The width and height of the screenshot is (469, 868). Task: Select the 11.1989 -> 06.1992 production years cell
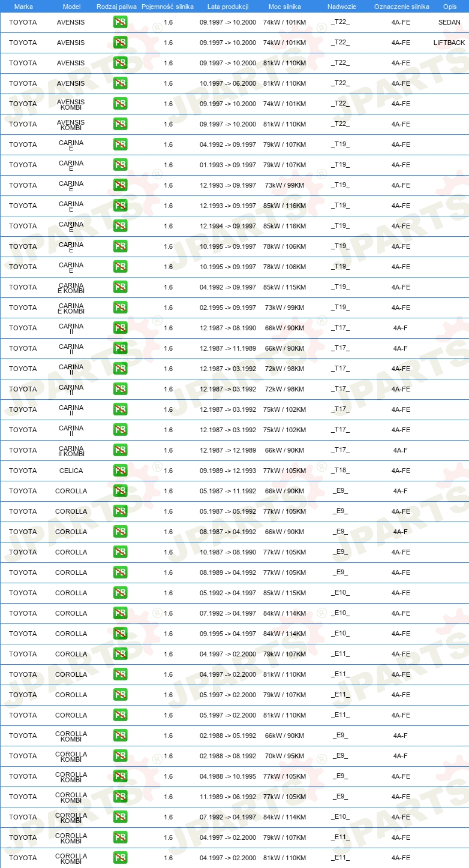pos(228,797)
